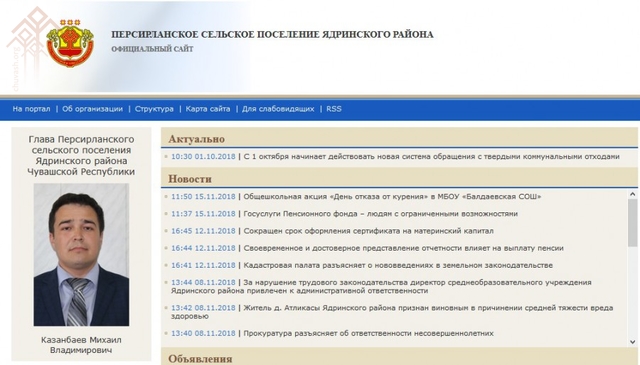
Task: Open the RSS feed link
Action: (x=333, y=109)
